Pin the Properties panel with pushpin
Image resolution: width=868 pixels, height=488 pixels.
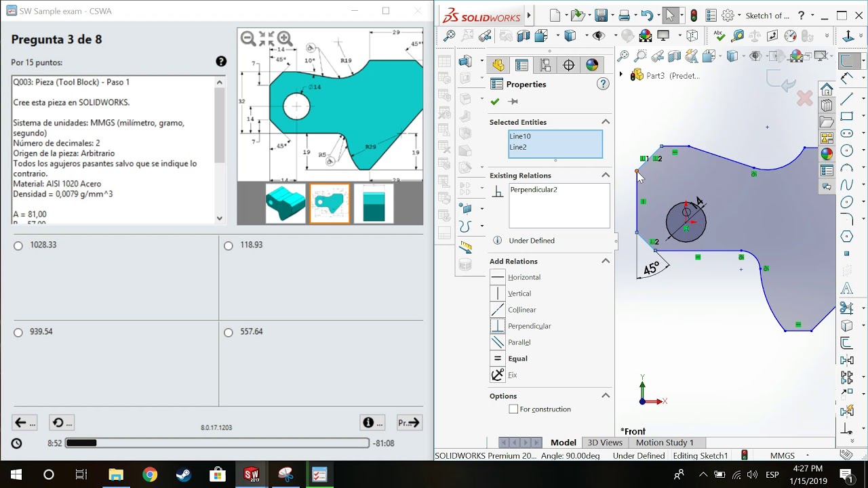click(513, 102)
